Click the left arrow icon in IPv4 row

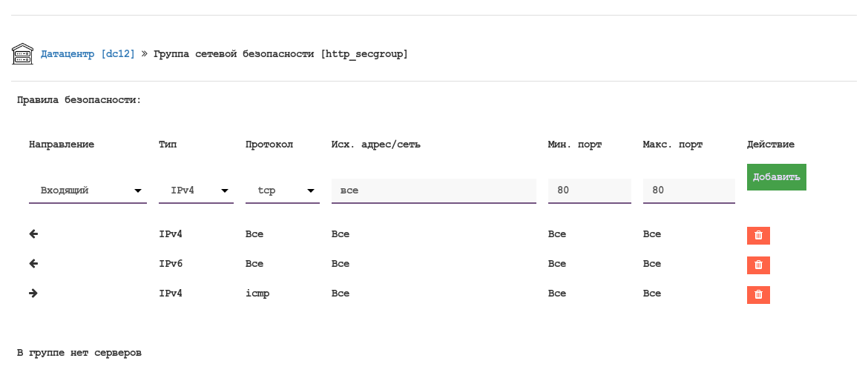pyautogui.click(x=33, y=234)
